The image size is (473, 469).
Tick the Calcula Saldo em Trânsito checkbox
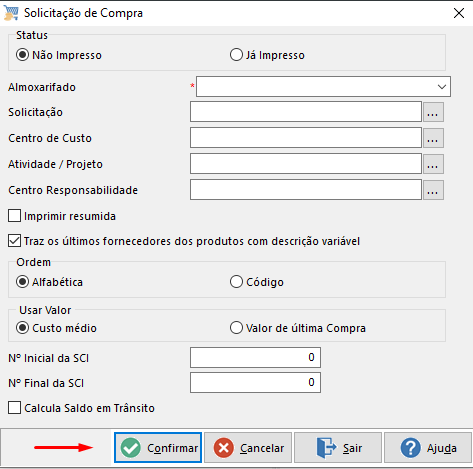(x=14, y=408)
